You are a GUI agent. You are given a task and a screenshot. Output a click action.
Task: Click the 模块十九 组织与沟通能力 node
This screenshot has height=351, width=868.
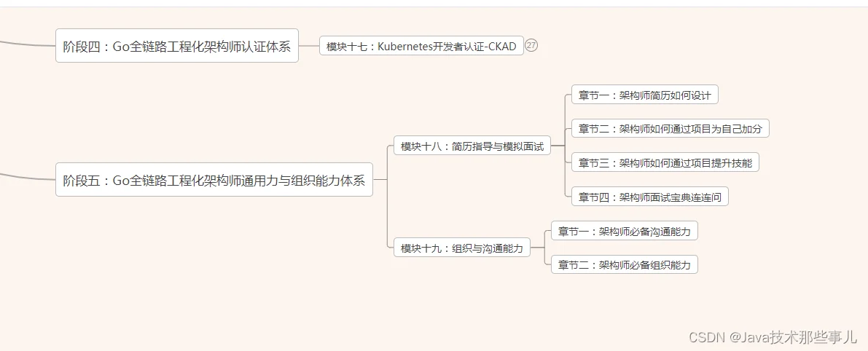pyautogui.click(x=461, y=248)
